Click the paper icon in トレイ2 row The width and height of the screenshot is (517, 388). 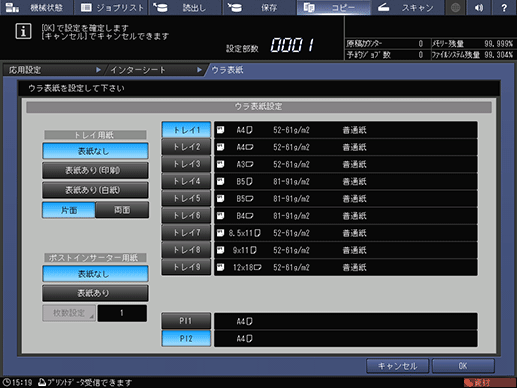click(x=220, y=147)
